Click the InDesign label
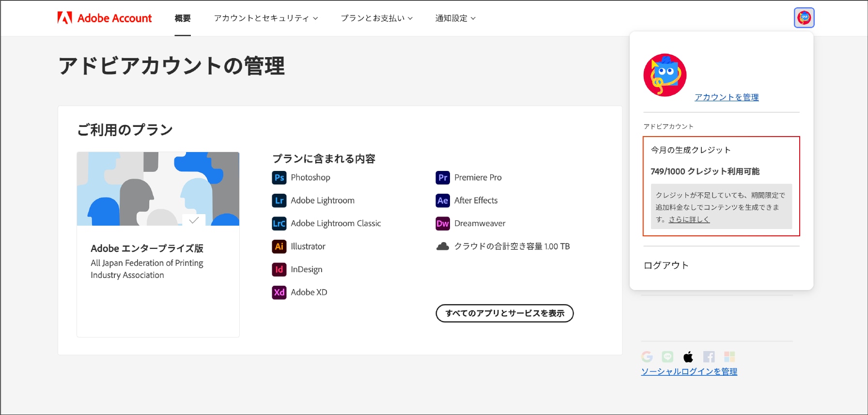Screen dimensions: 868x415 click(307, 269)
